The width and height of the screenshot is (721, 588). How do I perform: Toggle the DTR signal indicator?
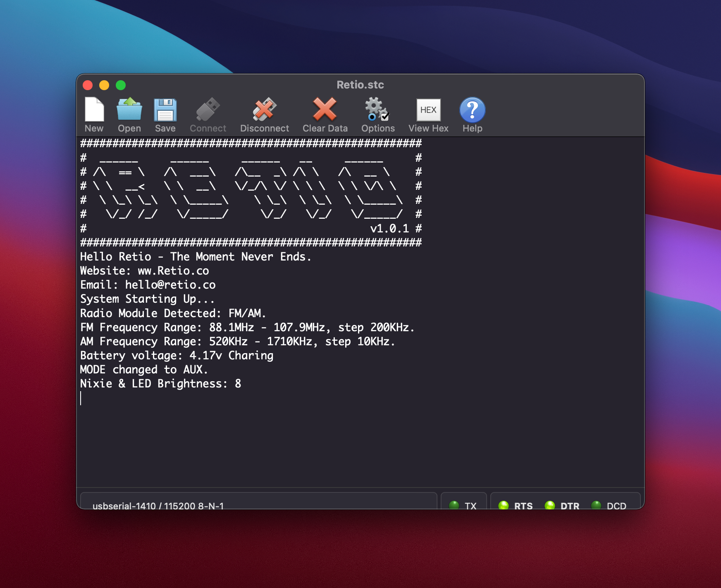(550, 505)
